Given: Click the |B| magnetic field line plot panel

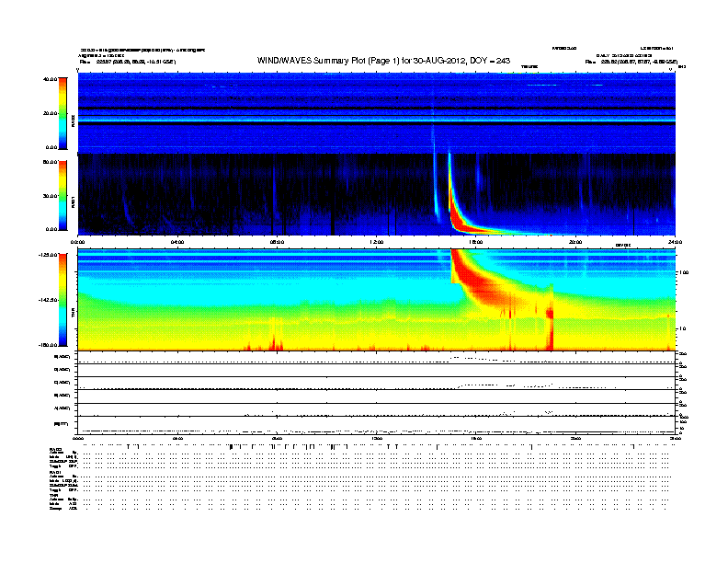Looking at the screenshot, I should (377, 425).
